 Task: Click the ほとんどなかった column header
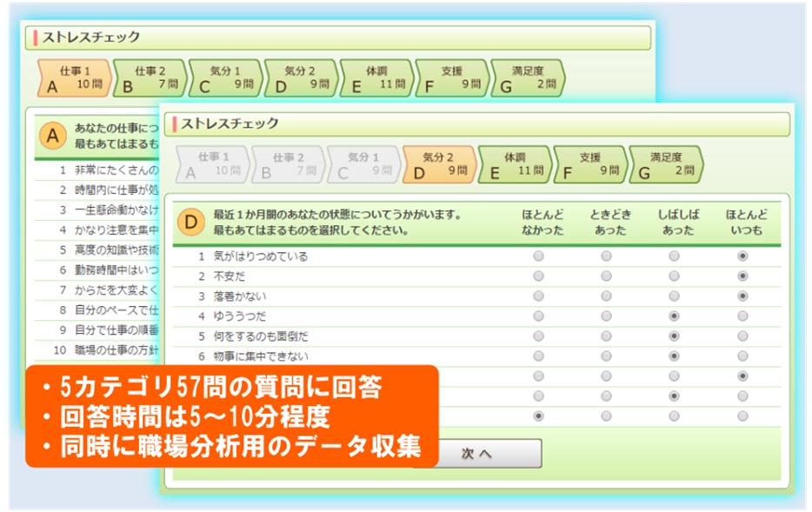coord(542,222)
